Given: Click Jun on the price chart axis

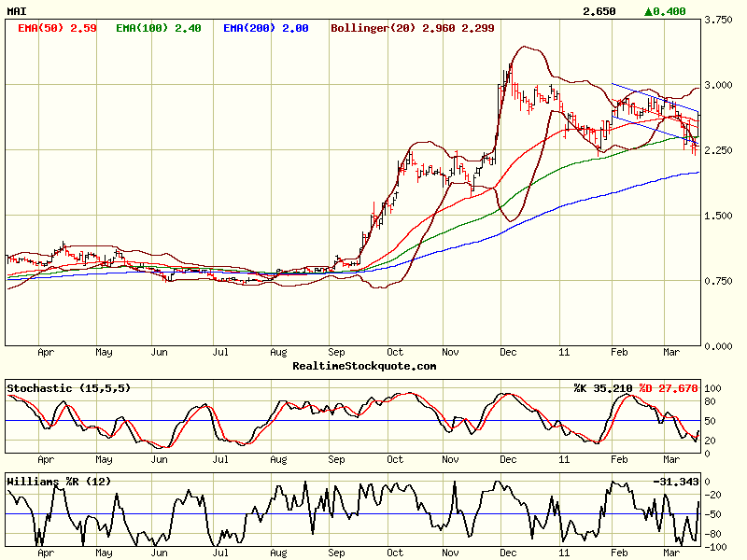Looking at the screenshot, I should pos(159,353).
